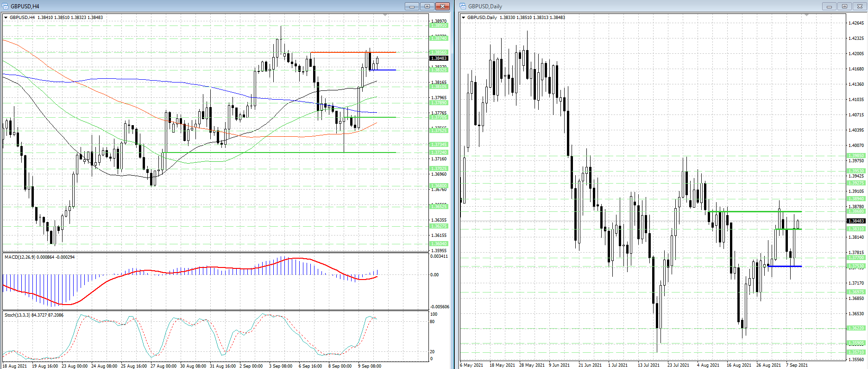Screen dimensions: 868x369
Task: Click the 1.38970 price on H4 scale
Action: 439,21
